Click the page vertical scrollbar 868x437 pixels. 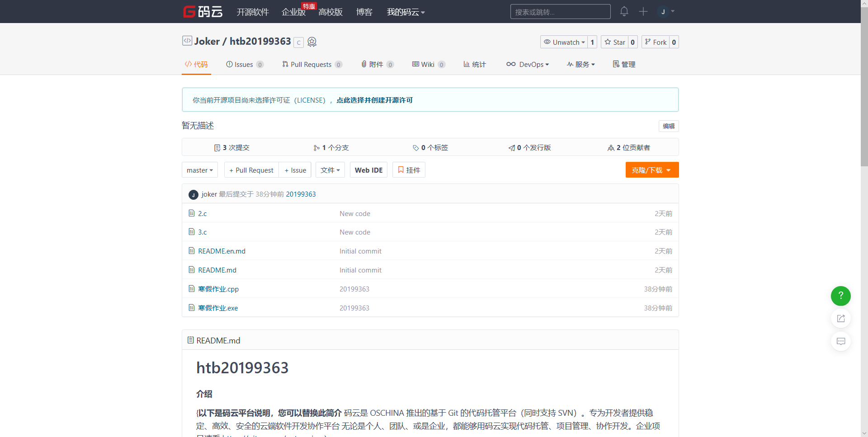pyautogui.click(x=864, y=86)
